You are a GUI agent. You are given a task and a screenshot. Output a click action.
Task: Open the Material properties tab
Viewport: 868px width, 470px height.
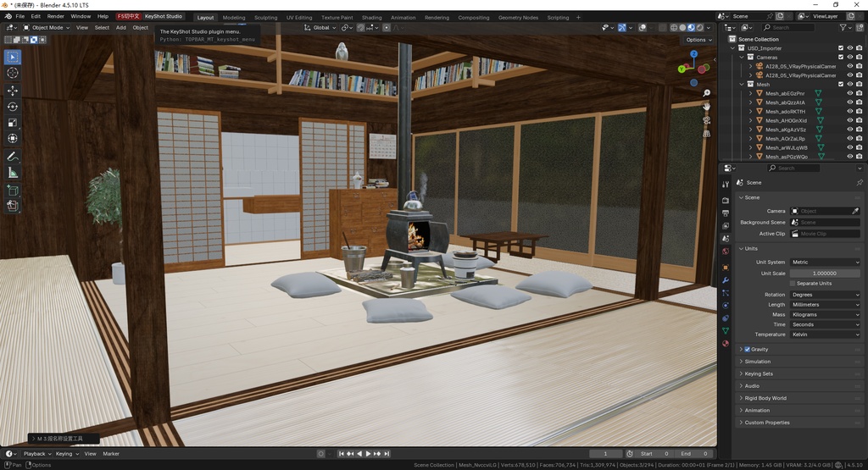726,343
